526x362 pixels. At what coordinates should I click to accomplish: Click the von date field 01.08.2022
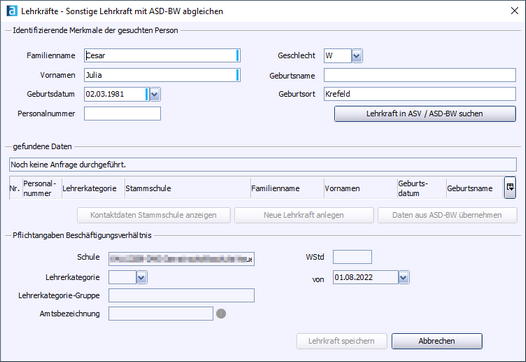click(x=366, y=277)
